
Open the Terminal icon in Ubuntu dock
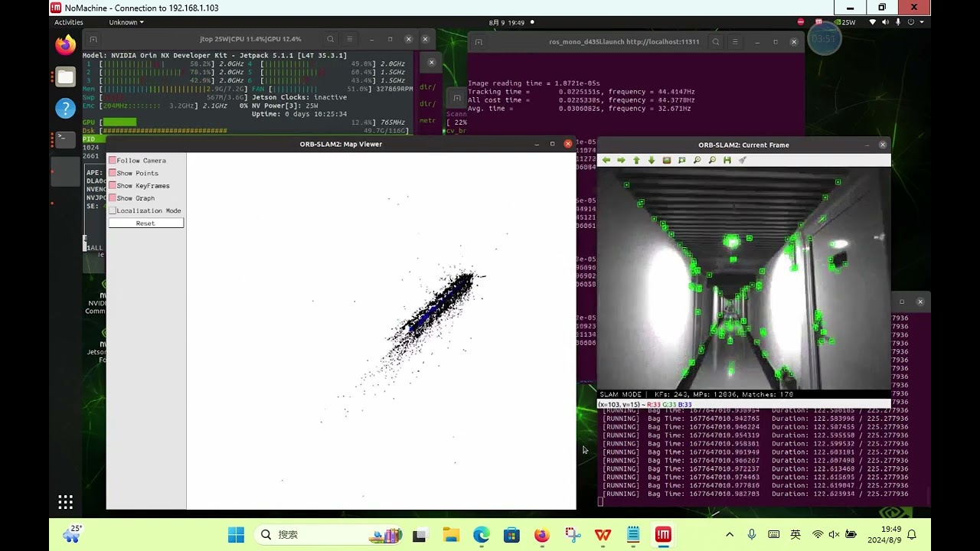pos(66,139)
